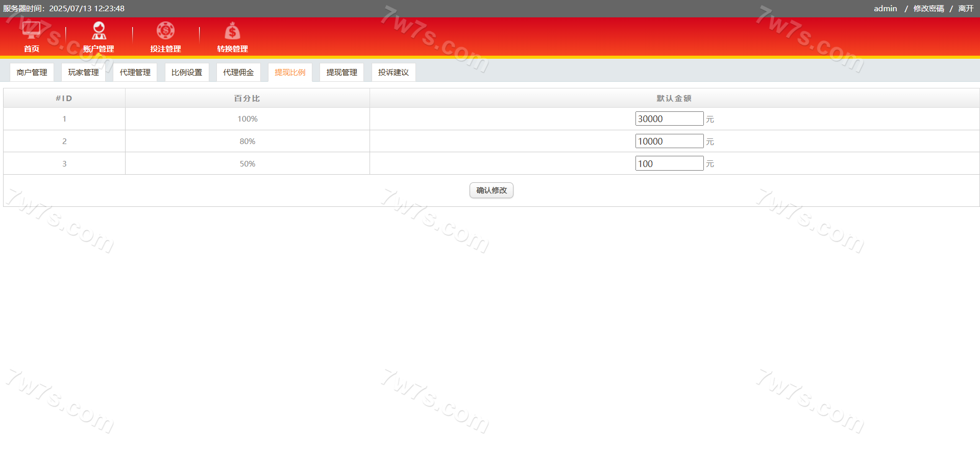The width and height of the screenshot is (980, 472).
Task: Click the betting management chip icon
Action: pos(165,31)
